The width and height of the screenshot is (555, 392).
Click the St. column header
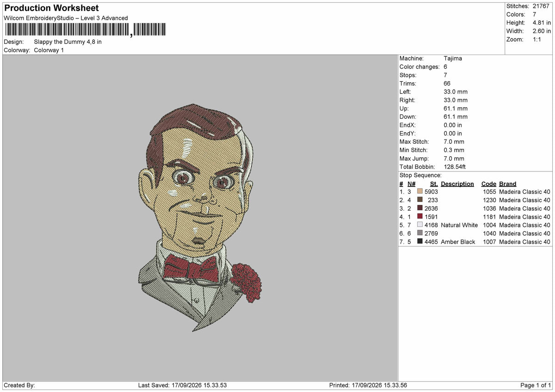[x=434, y=184]
